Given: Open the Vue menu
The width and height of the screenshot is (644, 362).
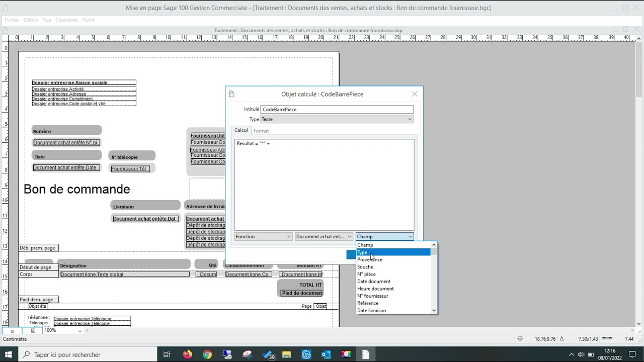Looking at the screenshot, I should (47, 20).
